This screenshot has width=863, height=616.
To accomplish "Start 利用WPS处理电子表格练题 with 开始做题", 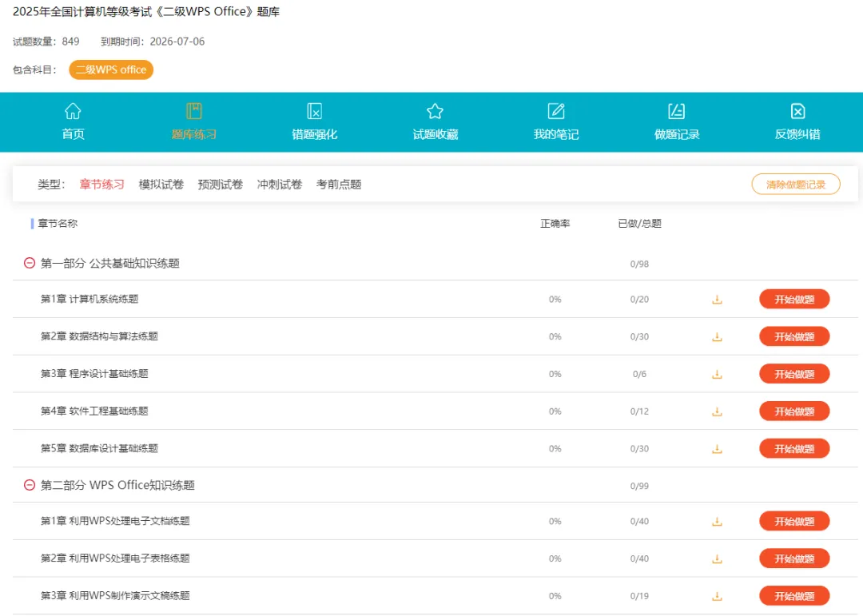I will 794,558.
